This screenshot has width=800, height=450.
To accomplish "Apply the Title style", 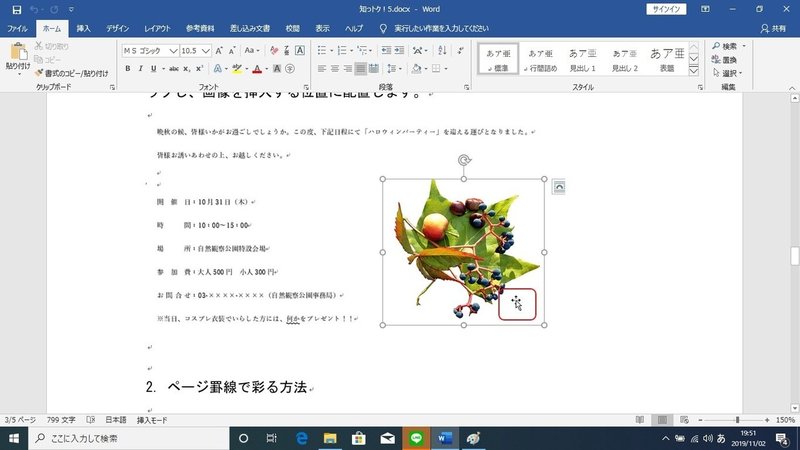I will [667, 59].
